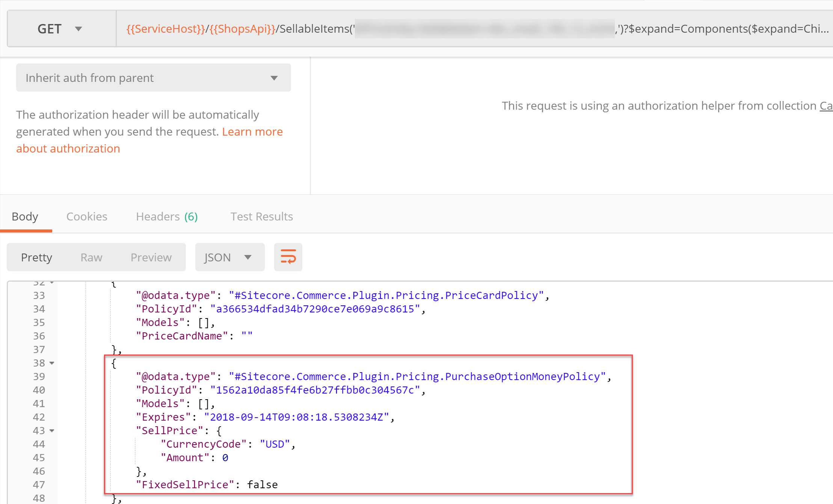
Task: Select the Preview view mode
Action: tap(151, 257)
